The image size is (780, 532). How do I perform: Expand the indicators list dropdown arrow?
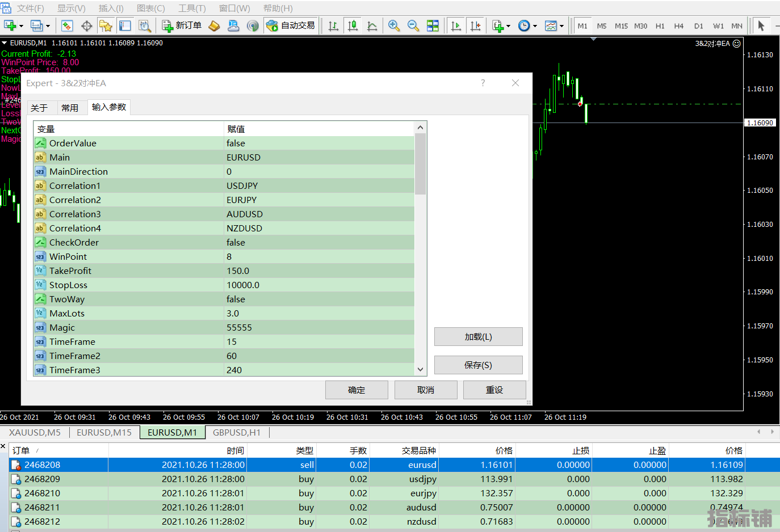click(x=508, y=26)
